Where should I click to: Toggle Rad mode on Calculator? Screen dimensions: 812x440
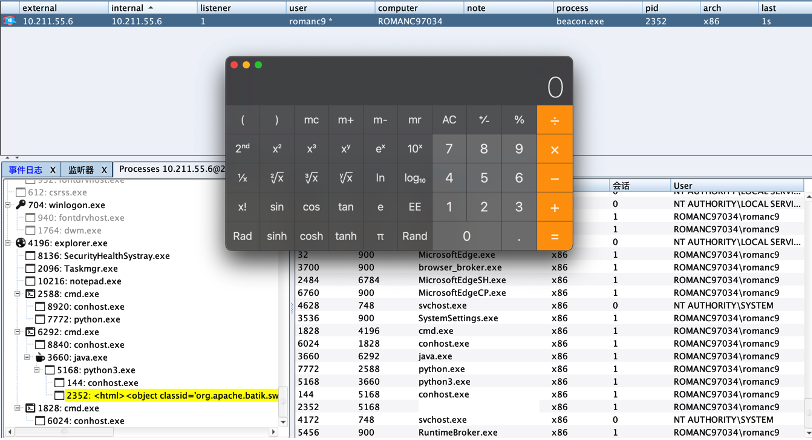click(x=242, y=236)
